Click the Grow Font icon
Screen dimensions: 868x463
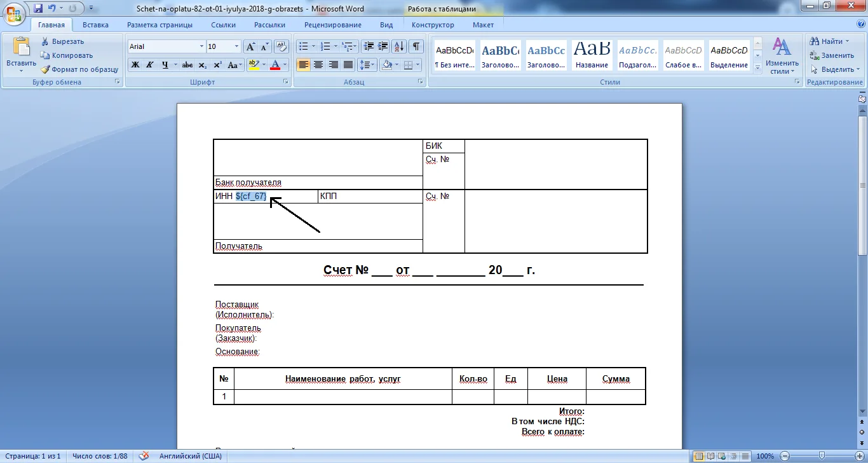point(251,46)
